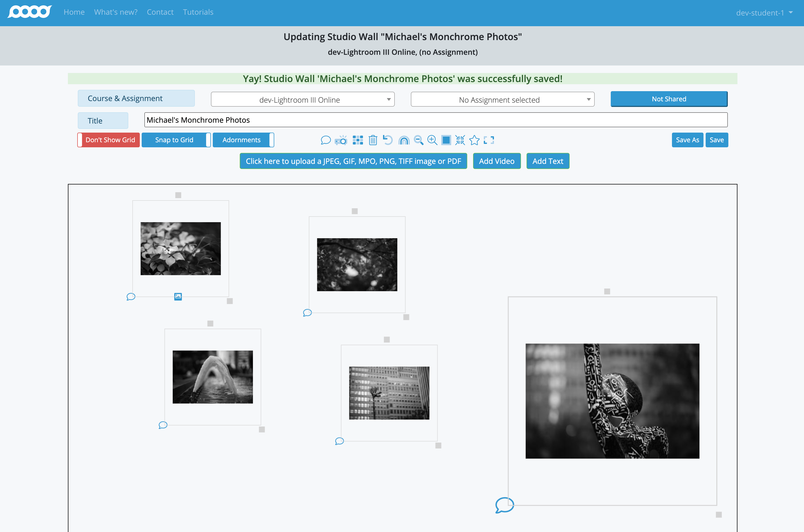Viewport: 804px width, 532px height.
Task: Click the solid square frame icon
Action: click(x=446, y=140)
